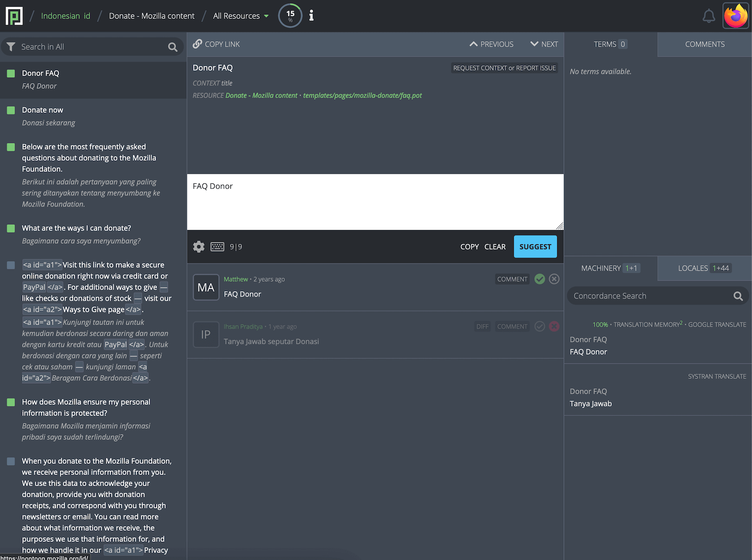The width and height of the screenshot is (752, 560).
Task: Open the All Resources dropdown
Action: click(241, 15)
